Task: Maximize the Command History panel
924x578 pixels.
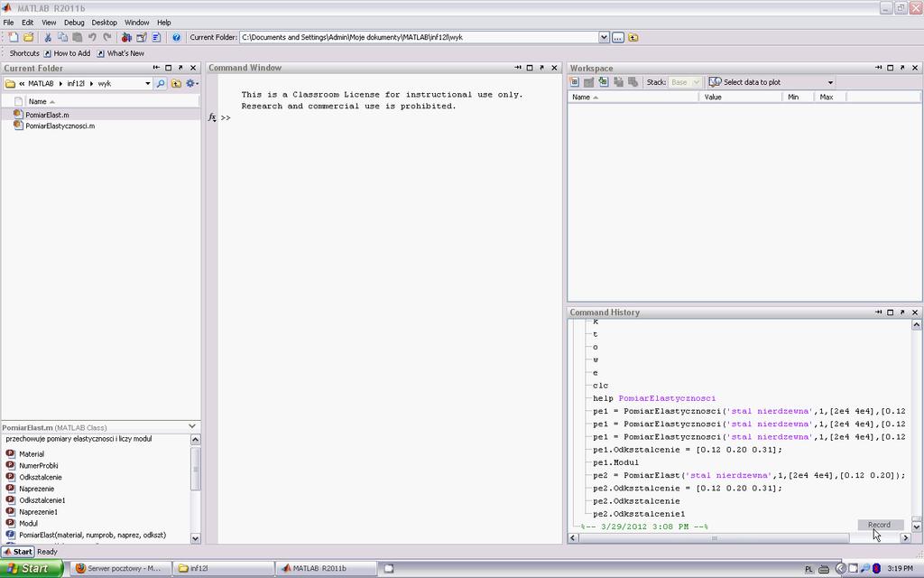Action: [890, 312]
